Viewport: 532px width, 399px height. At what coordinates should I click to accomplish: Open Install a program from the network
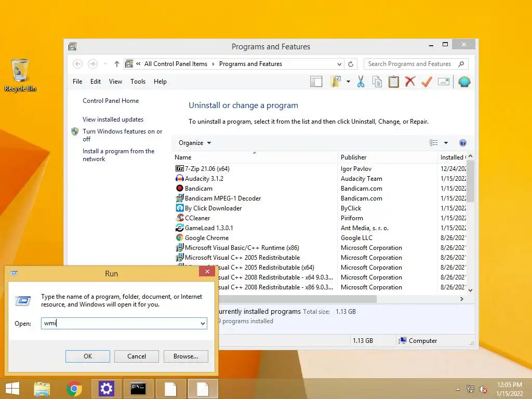click(118, 155)
